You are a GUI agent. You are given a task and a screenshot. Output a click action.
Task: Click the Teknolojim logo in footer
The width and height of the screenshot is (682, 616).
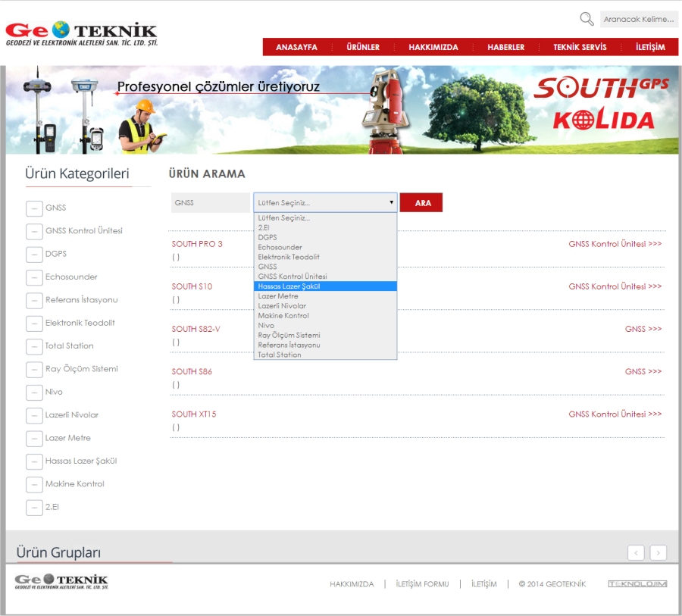click(637, 584)
